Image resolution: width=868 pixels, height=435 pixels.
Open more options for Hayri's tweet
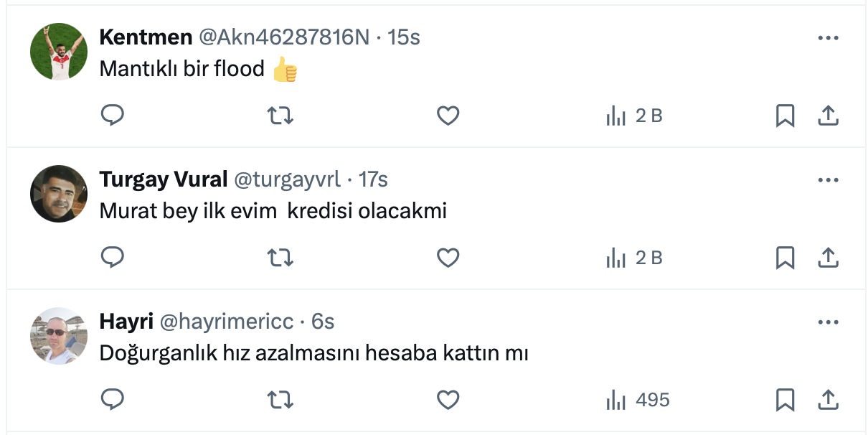828,322
